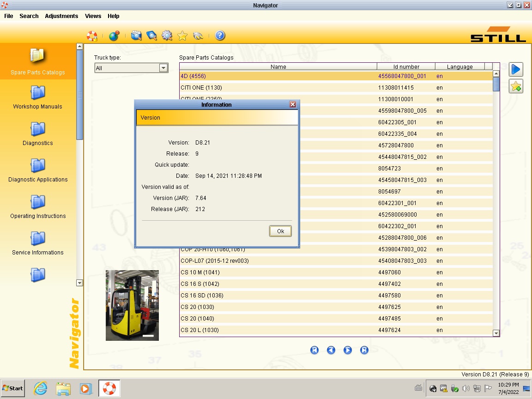Expand the Truck type dropdown
The height and width of the screenshot is (399, 532).
163,68
